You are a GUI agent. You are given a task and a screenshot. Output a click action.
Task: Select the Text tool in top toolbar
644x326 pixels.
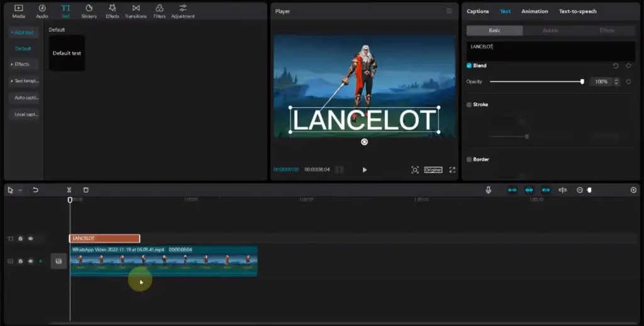(65, 11)
